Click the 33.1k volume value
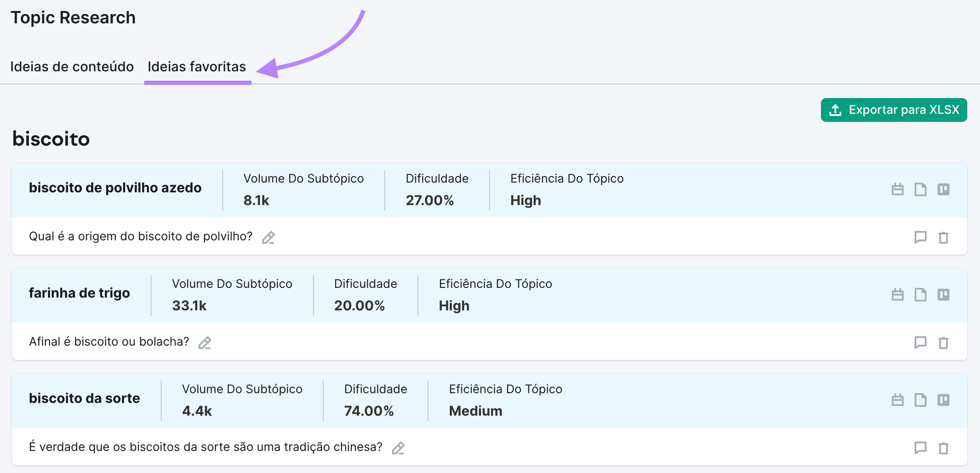980x473 pixels. tap(189, 306)
